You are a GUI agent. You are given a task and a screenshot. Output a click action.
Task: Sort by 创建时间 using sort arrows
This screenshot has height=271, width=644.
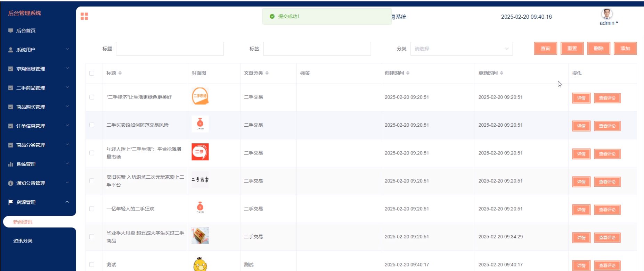point(408,73)
